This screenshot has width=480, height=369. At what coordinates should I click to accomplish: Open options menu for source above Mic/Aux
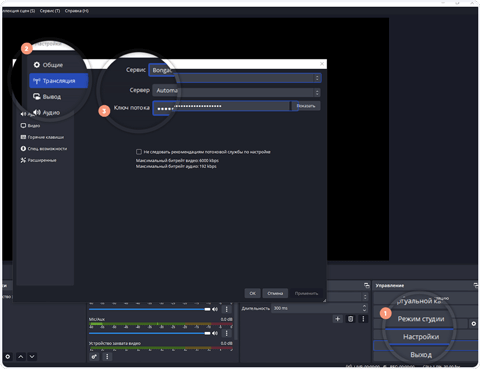[x=227, y=309]
